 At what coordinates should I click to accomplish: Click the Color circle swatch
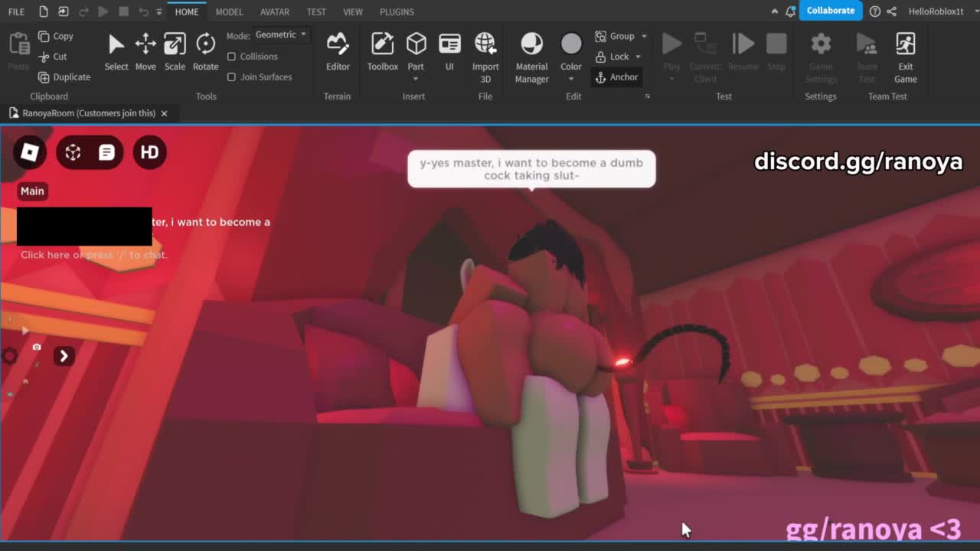point(571,44)
